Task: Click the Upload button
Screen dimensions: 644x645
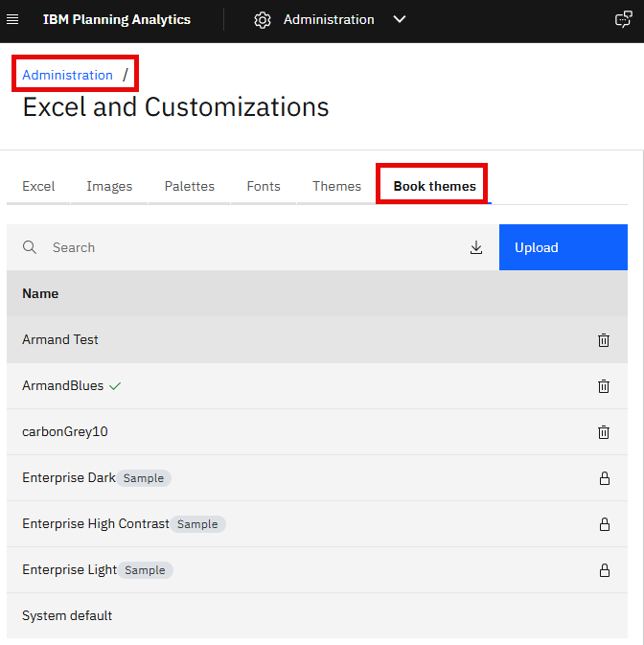Action: pos(563,247)
